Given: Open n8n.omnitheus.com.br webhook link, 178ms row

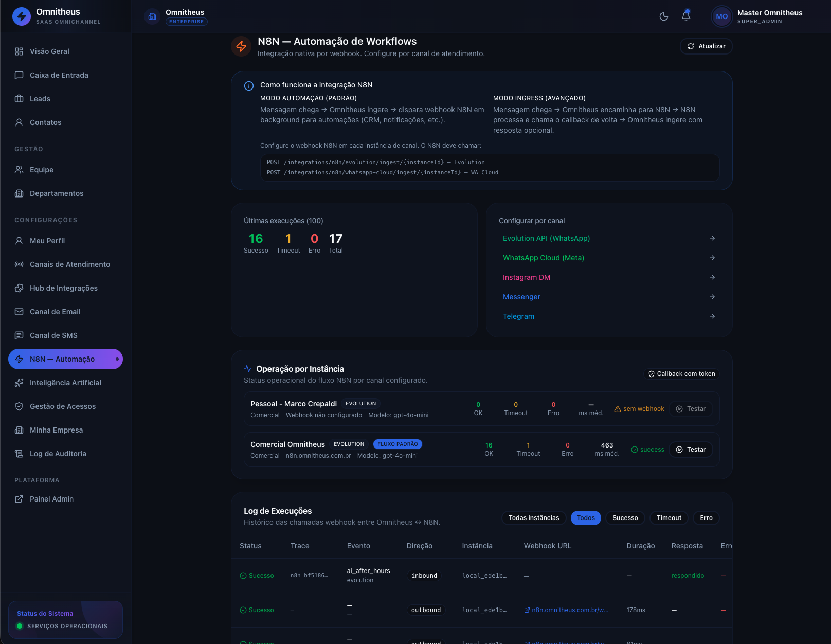Looking at the screenshot, I should tap(566, 610).
